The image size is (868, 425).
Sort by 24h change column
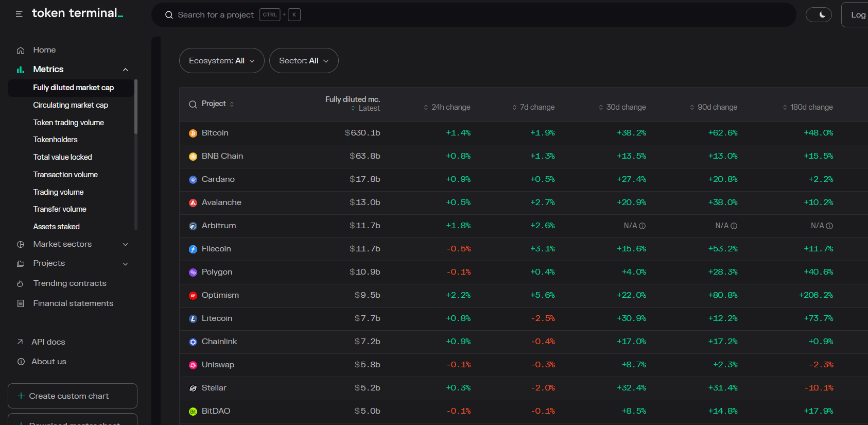(447, 107)
